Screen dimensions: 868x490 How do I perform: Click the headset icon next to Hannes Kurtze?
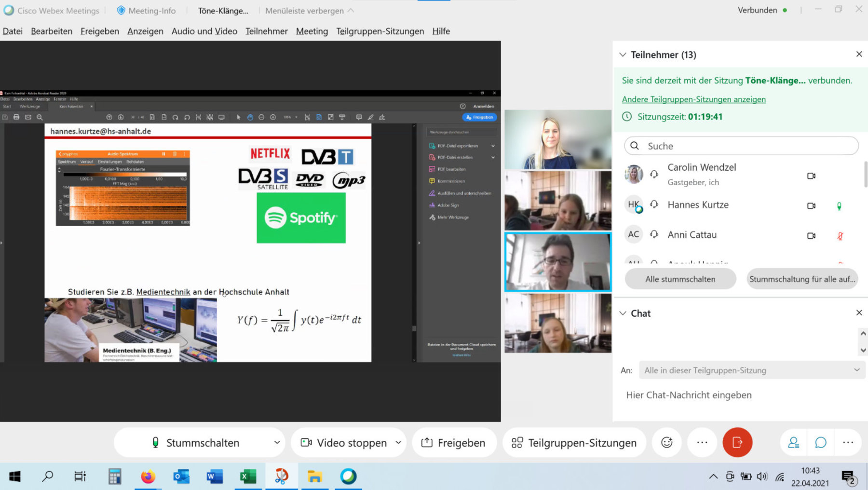click(654, 204)
